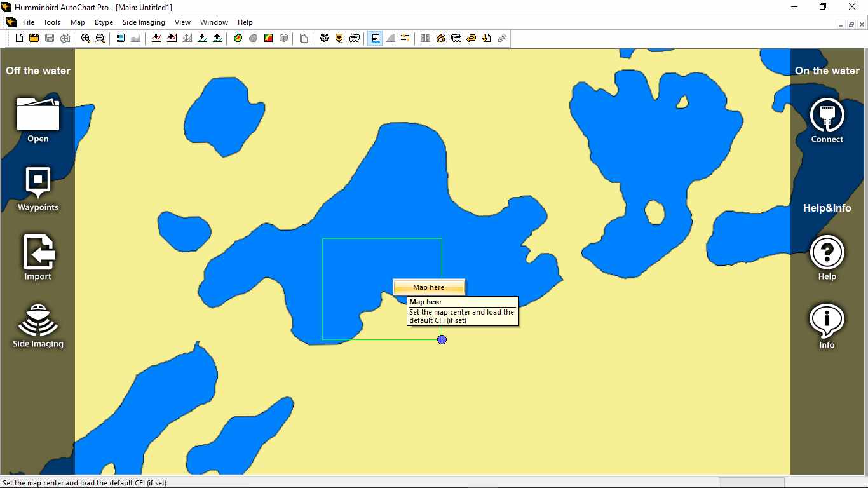868x488 pixels.
Task: Minimize the inner document window
Action: pyautogui.click(x=841, y=24)
